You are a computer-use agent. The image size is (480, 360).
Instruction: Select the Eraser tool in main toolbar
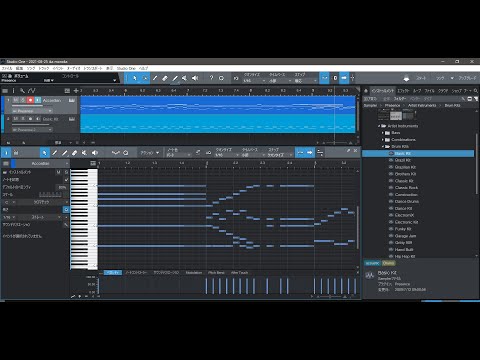tap(165, 78)
